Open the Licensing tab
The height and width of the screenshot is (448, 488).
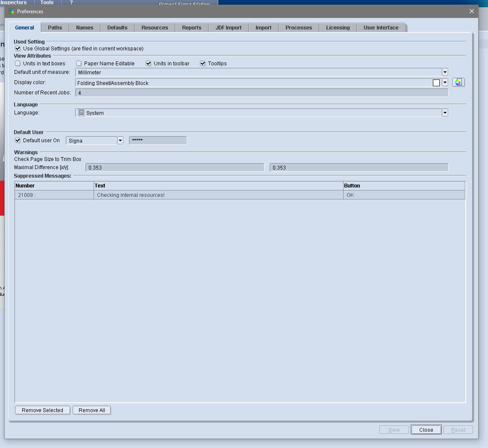338,28
